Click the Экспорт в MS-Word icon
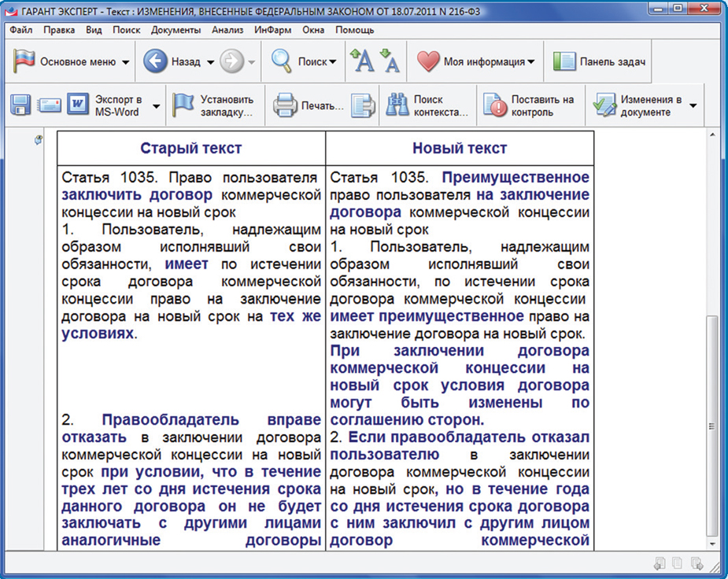Viewport: 728px width, 579px height. pos(78,105)
